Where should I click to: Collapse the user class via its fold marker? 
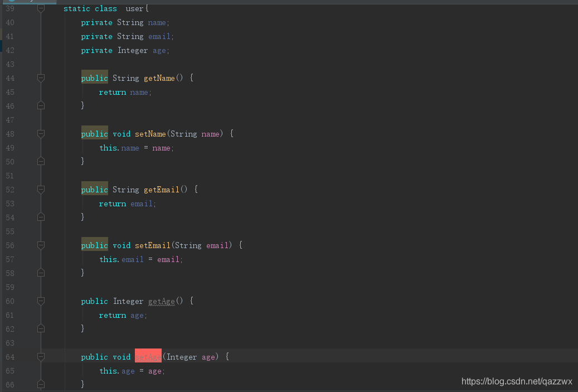(40, 7)
